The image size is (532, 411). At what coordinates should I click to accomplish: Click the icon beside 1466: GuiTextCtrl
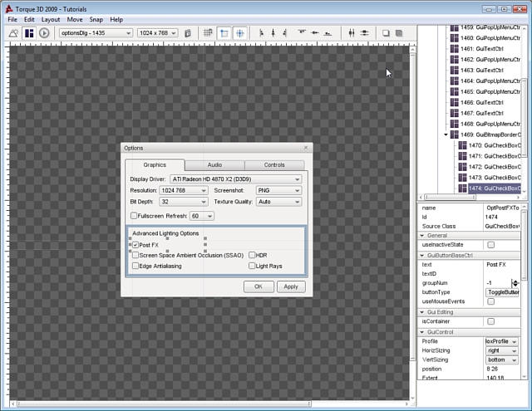coord(455,102)
